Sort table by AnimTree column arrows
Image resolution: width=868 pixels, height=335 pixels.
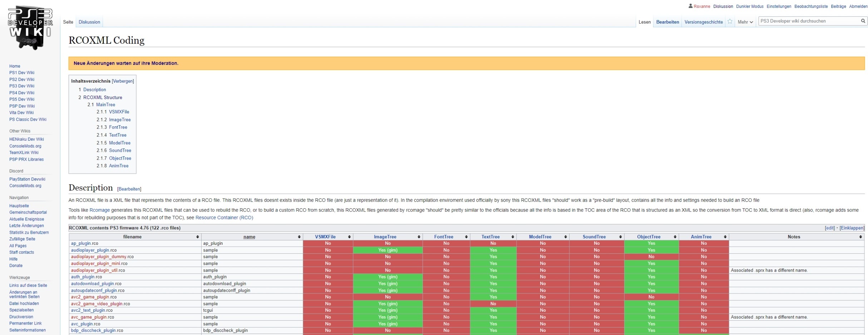pos(725,237)
